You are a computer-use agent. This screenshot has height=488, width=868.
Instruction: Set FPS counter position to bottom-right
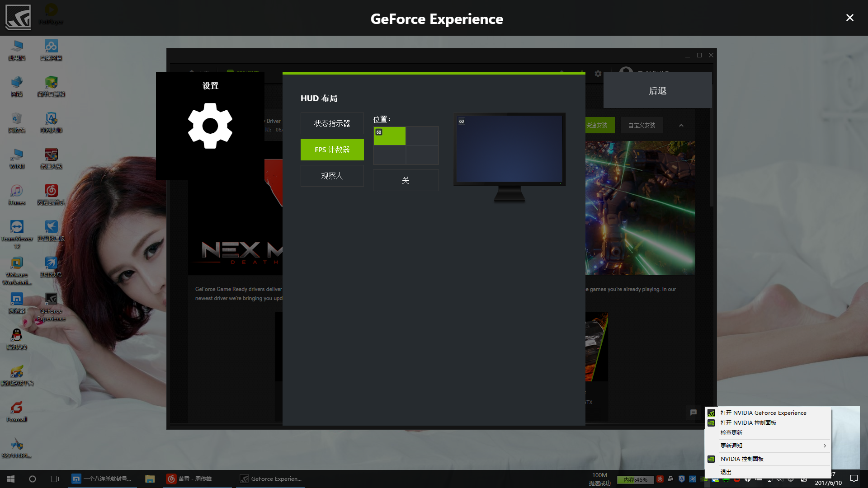pos(422,155)
